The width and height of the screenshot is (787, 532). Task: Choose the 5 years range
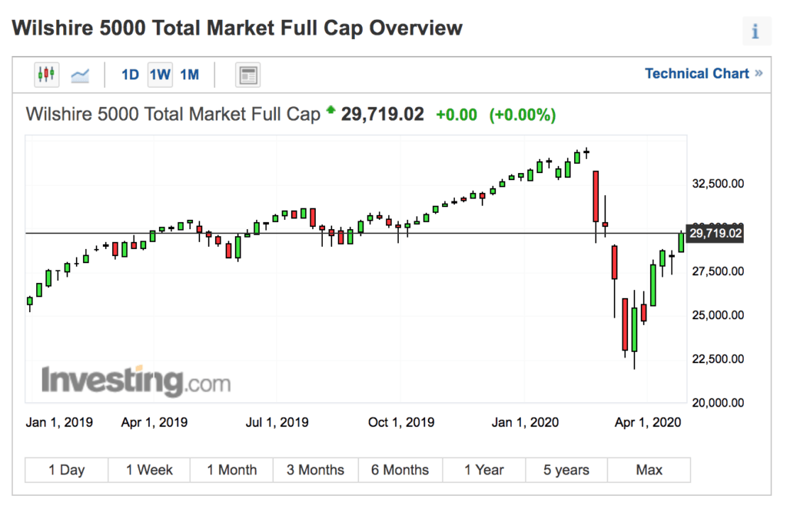566,469
